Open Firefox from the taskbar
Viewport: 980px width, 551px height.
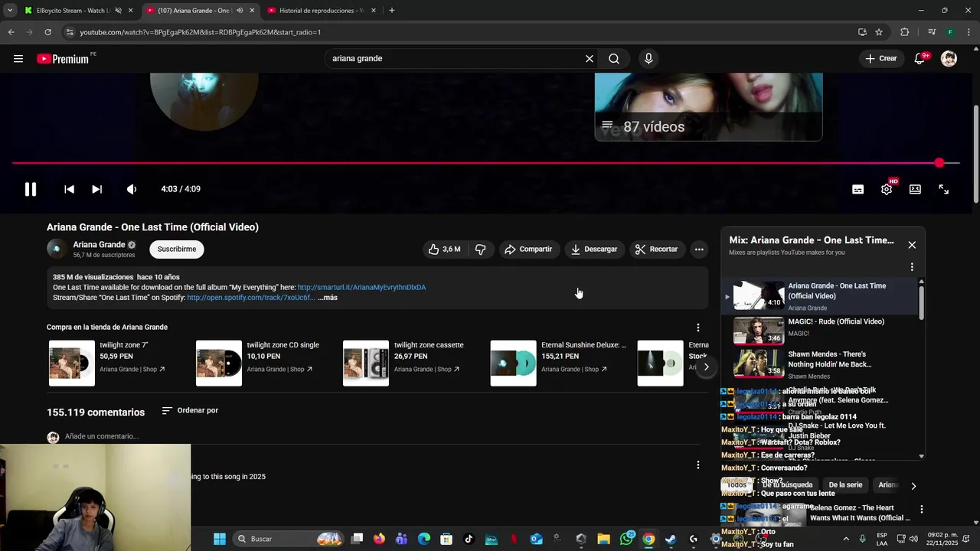coord(379,539)
